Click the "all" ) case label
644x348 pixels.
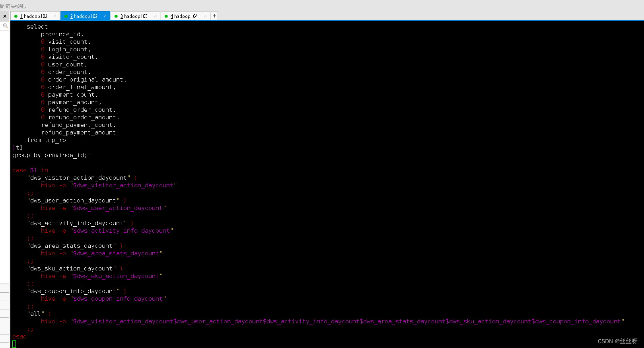[39, 314]
